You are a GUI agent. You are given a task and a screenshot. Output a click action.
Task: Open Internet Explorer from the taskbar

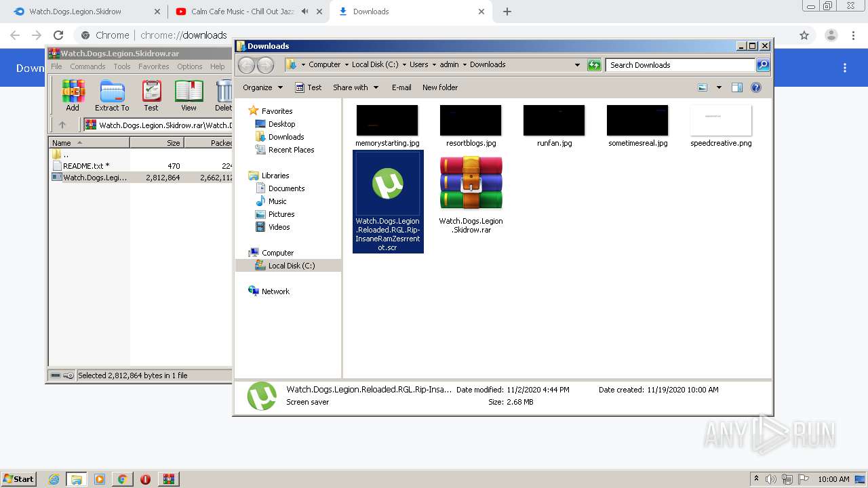[x=54, y=479]
